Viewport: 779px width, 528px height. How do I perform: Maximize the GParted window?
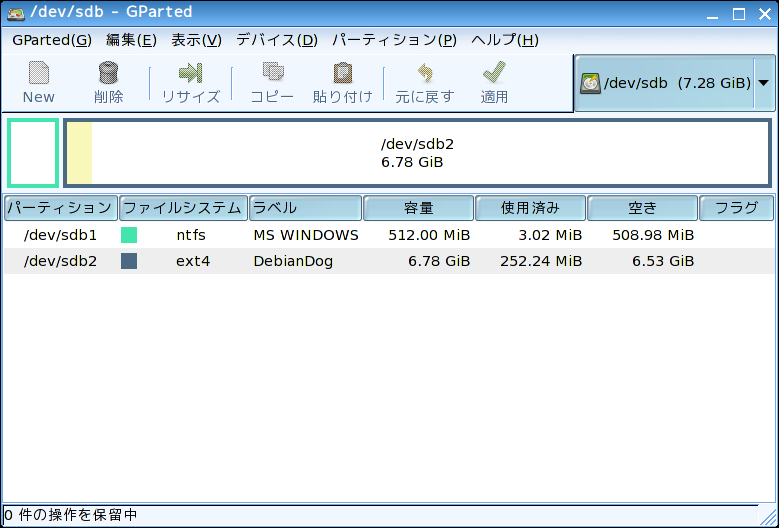(739, 14)
